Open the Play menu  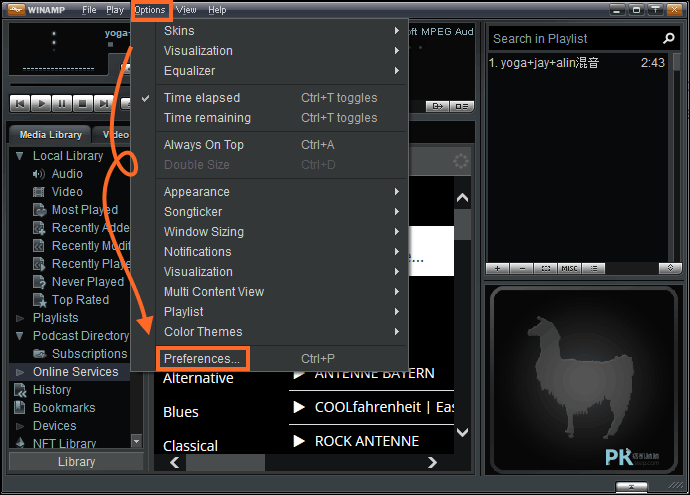pos(115,10)
